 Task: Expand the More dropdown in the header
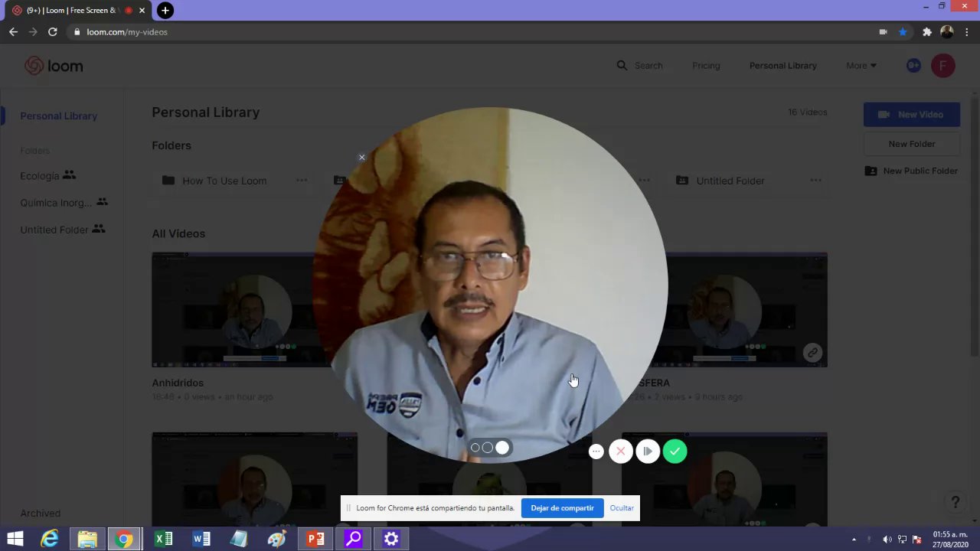coord(861,66)
